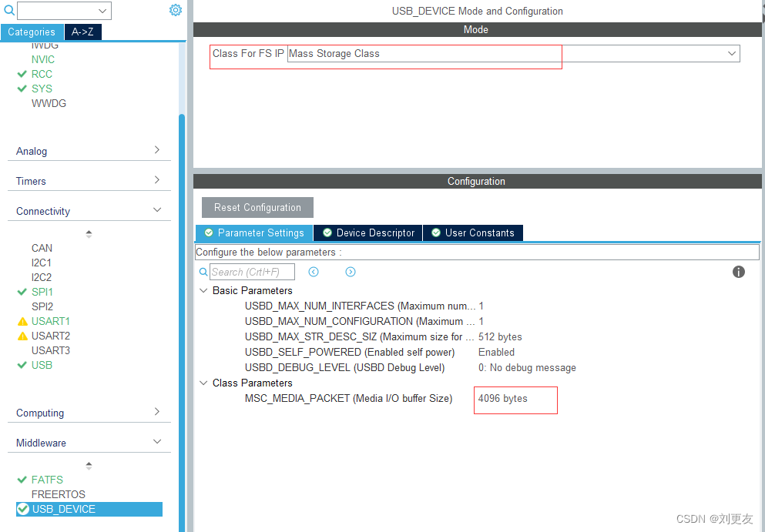
Task: Click the green checkmark beside SPI1
Action: coord(22,292)
